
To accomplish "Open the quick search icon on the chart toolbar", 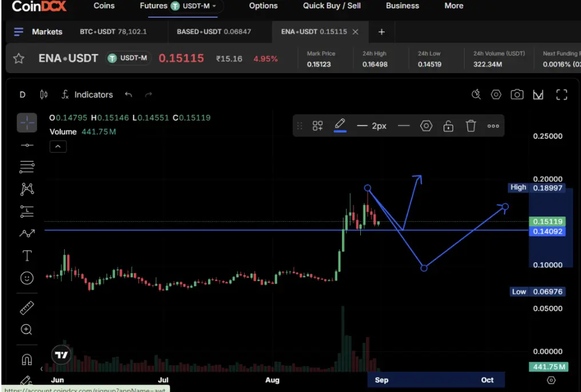I will [476, 95].
